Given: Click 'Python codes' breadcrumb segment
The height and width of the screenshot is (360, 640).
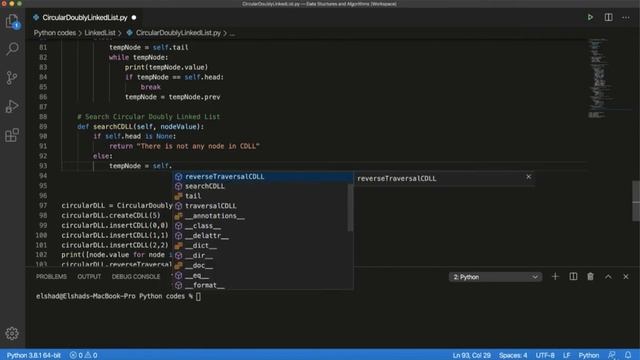Looking at the screenshot, I should point(55,33).
